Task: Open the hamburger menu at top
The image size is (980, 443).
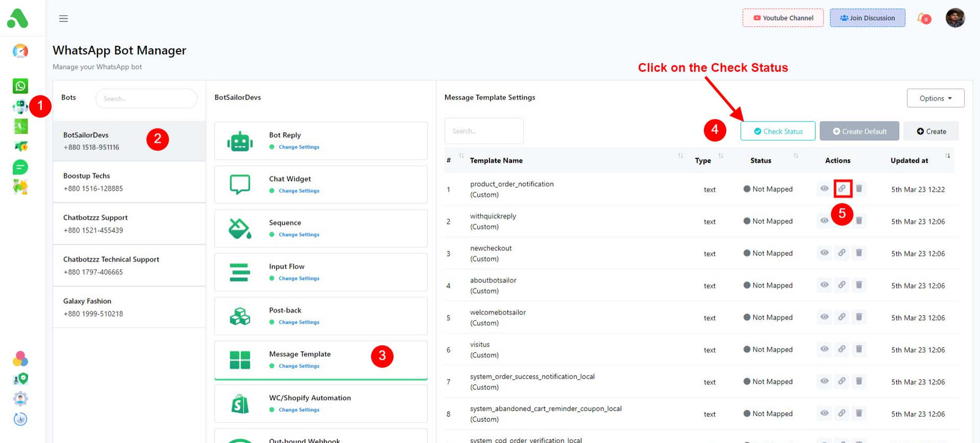Action: click(x=63, y=18)
